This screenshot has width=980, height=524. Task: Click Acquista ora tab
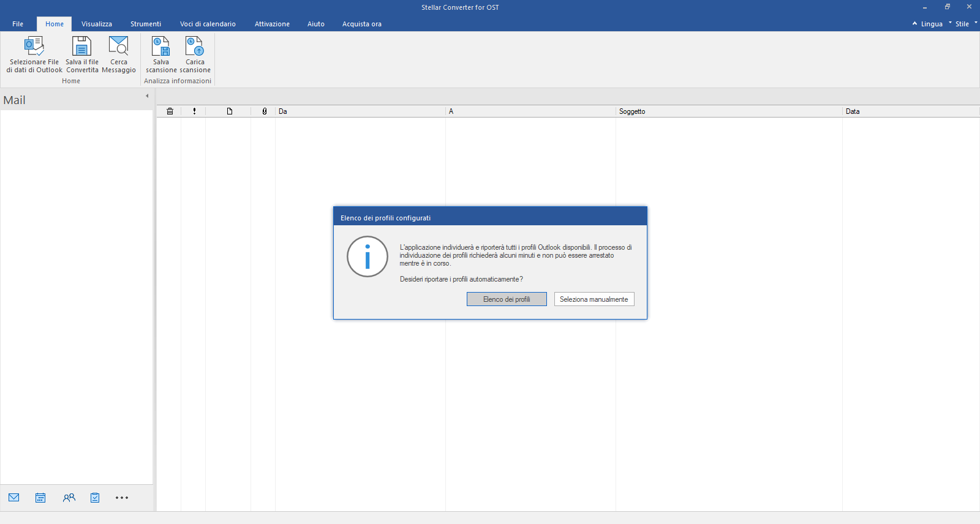click(x=362, y=24)
